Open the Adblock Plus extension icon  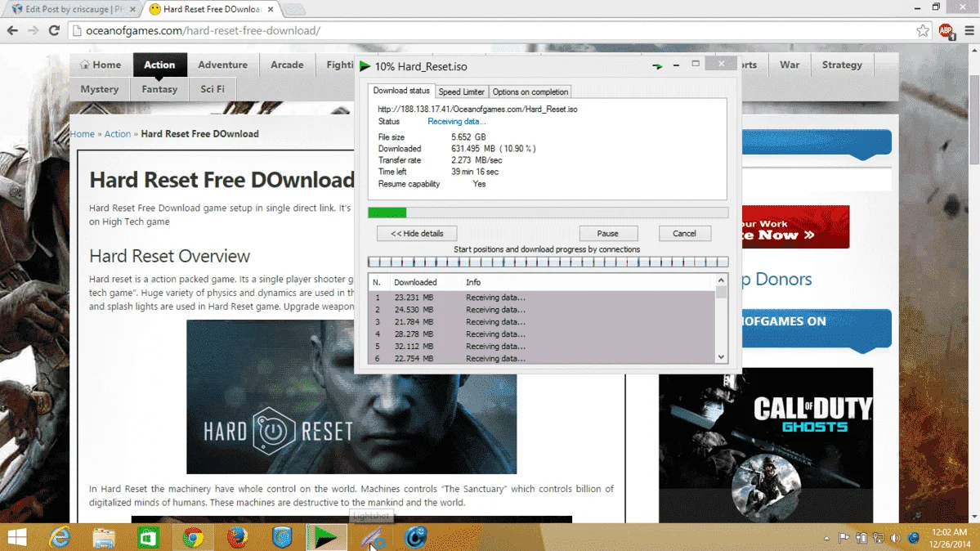pos(946,30)
